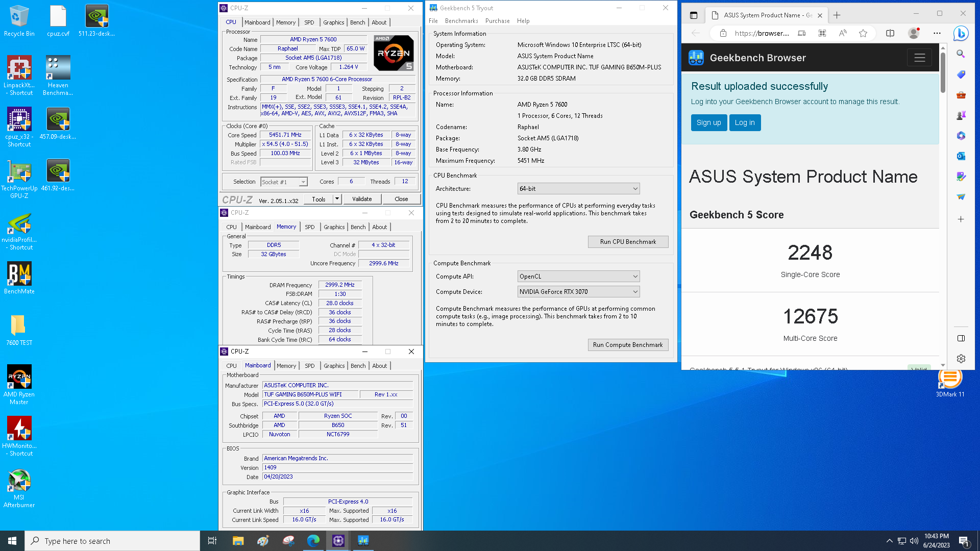Launch AMD Ryzen Master icon
This screenshot has height=551, width=980.
pyautogui.click(x=19, y=385)
